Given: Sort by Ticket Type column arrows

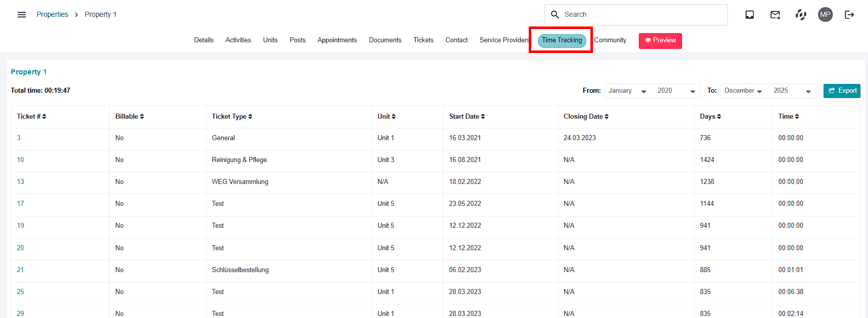Looking at the screenshot, I should pyautogui.click(x=250, y=117).
